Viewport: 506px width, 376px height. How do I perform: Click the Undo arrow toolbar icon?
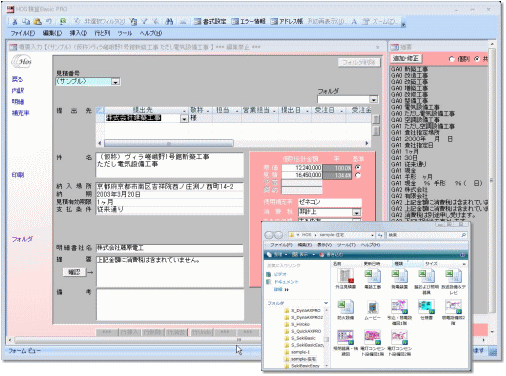click(49, 22)
